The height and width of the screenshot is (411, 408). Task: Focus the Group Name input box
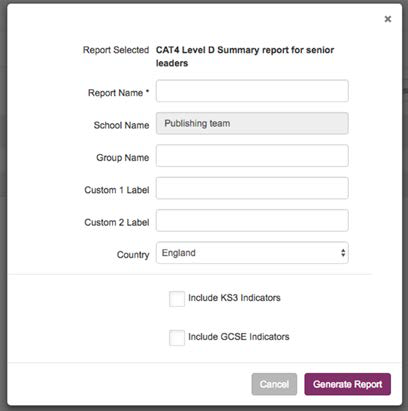[x=252, y=156]
